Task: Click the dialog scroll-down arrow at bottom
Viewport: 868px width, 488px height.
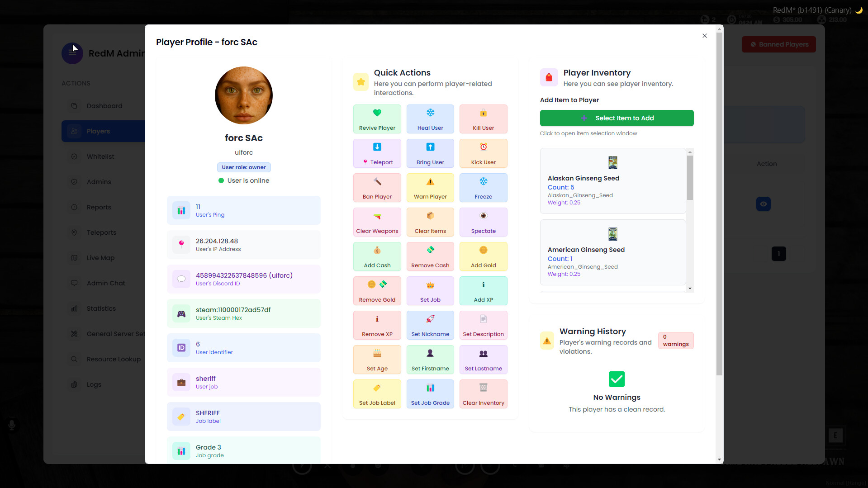Action: click(720, 460)
